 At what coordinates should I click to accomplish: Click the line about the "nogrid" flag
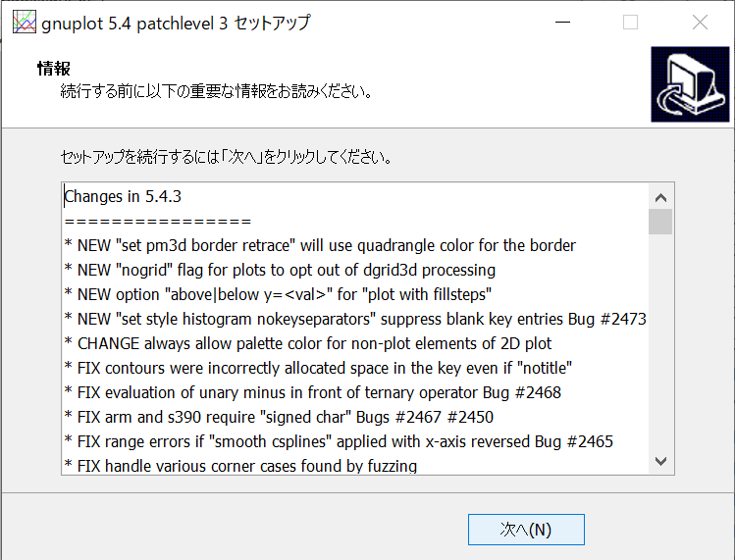280,270
